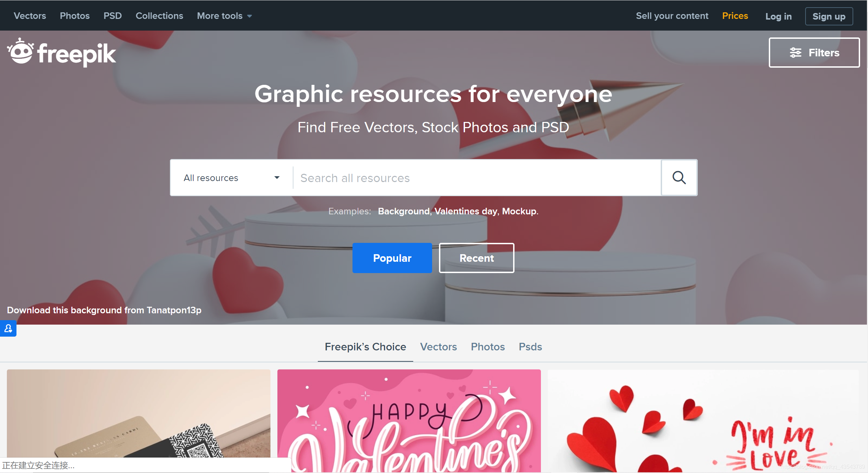Expand the All resources dropdown
868x473 pixels.
click(232, 178)
